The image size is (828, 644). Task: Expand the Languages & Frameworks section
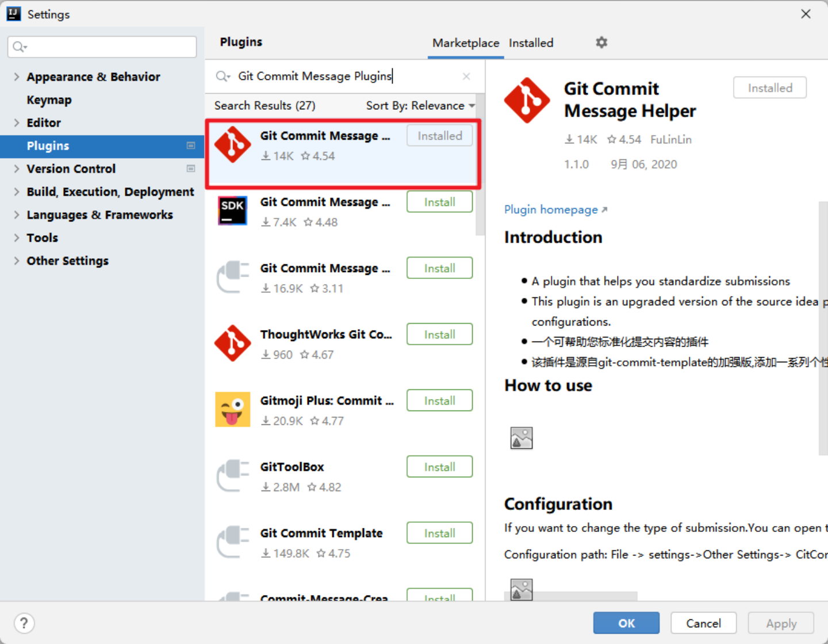[17, 214]
